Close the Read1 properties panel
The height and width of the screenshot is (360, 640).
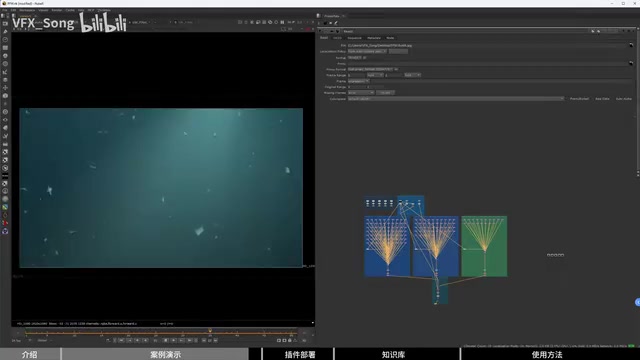pos(633,31)
